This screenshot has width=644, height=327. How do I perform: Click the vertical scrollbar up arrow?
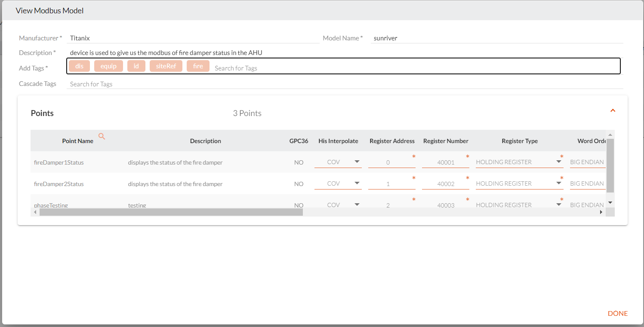click(x=610, y=135)
